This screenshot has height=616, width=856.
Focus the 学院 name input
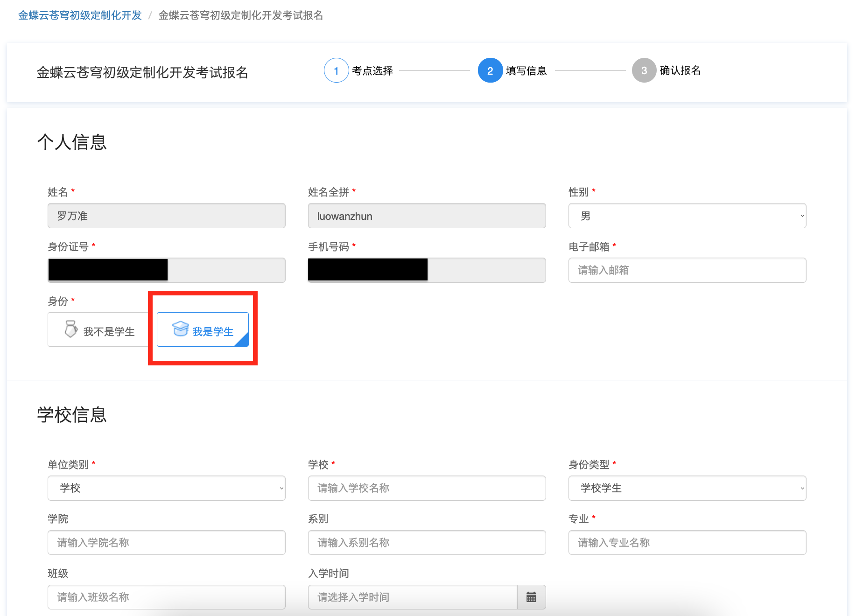166,542
